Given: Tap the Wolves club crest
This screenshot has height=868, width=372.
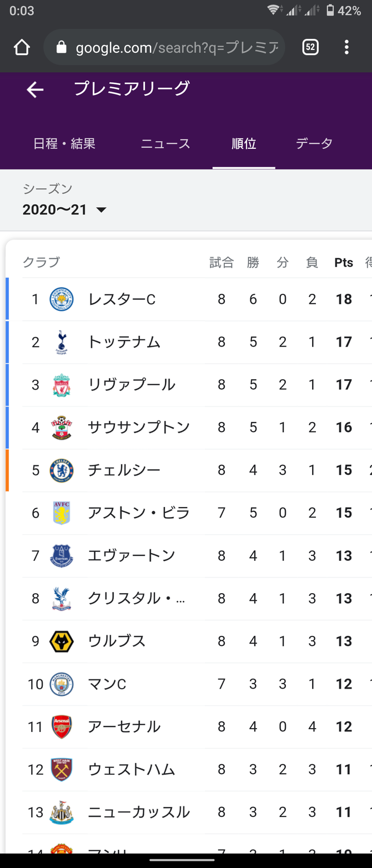Looking at the screenshot, I should pos(61,641).
